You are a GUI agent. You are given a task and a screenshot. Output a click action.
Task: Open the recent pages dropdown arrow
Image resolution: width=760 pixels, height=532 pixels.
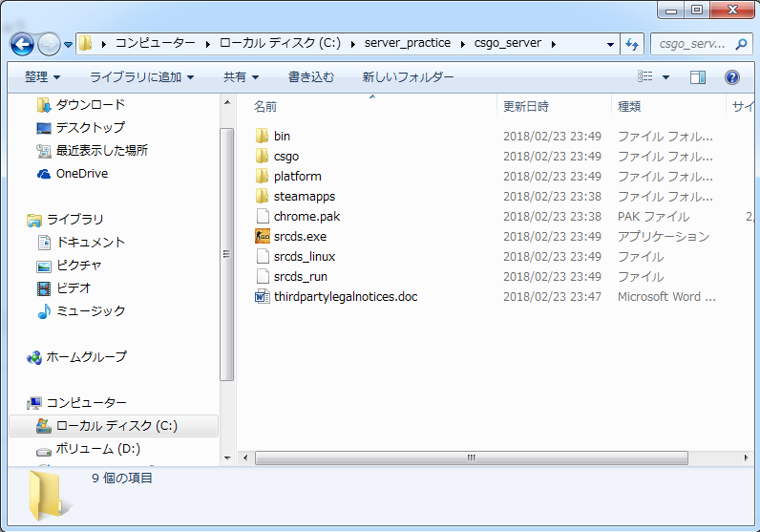tap(69, 45)
